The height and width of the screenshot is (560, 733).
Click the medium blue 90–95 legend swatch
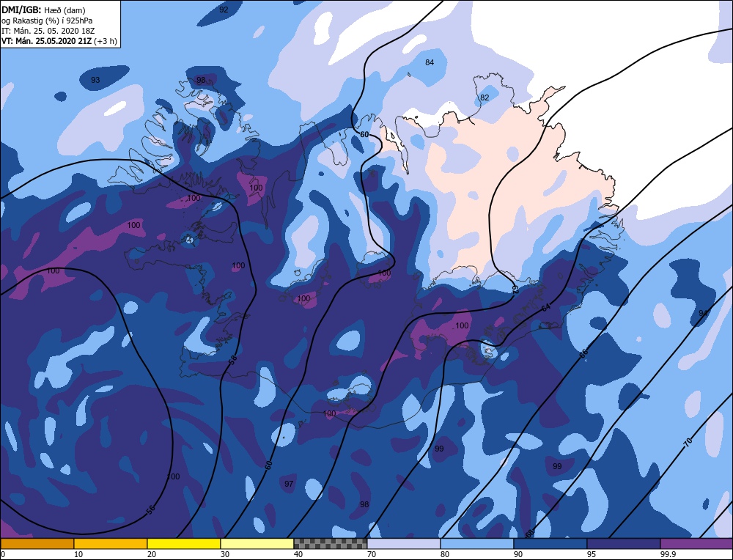tap(550, 544)
